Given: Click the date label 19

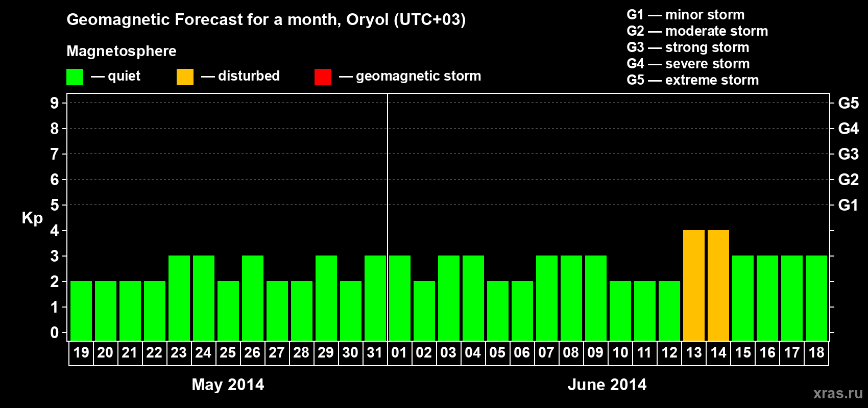Looking at the screenshot, I should (81, 352).
